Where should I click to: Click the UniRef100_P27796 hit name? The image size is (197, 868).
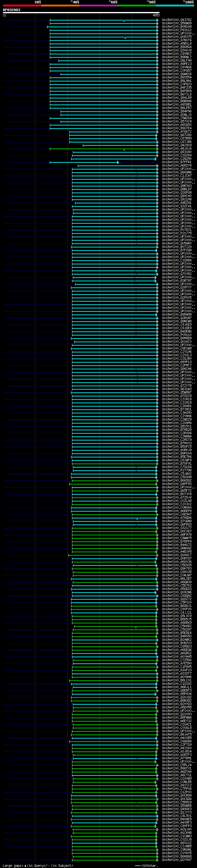pos(176,470)
